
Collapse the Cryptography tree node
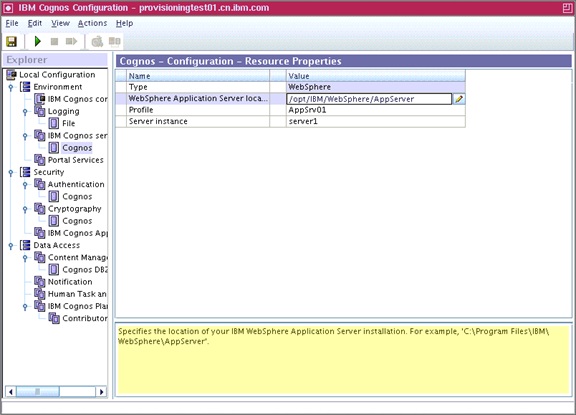tap(25, 209)
